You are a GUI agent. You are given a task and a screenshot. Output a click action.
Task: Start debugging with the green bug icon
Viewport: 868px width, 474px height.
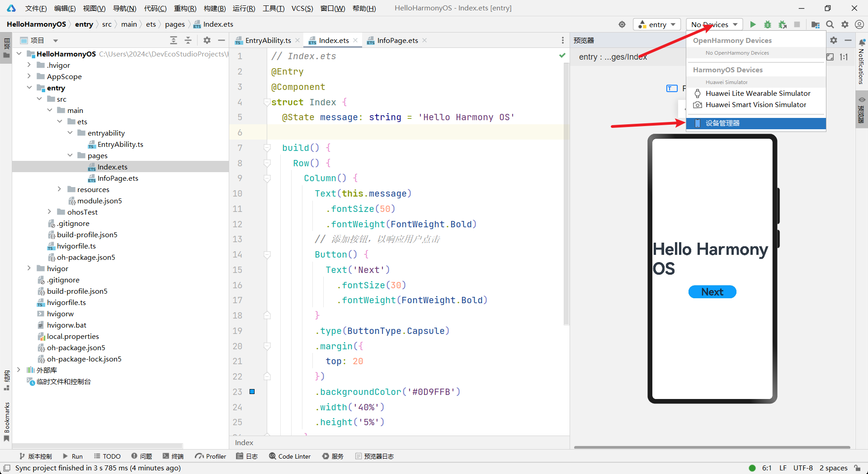click(x=768, y=24)
